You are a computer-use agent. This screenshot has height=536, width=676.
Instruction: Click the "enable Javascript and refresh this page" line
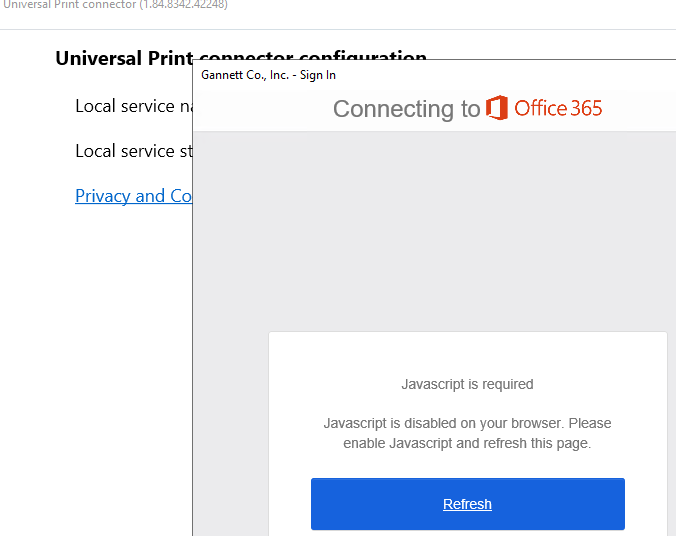[x=467, y=443]
